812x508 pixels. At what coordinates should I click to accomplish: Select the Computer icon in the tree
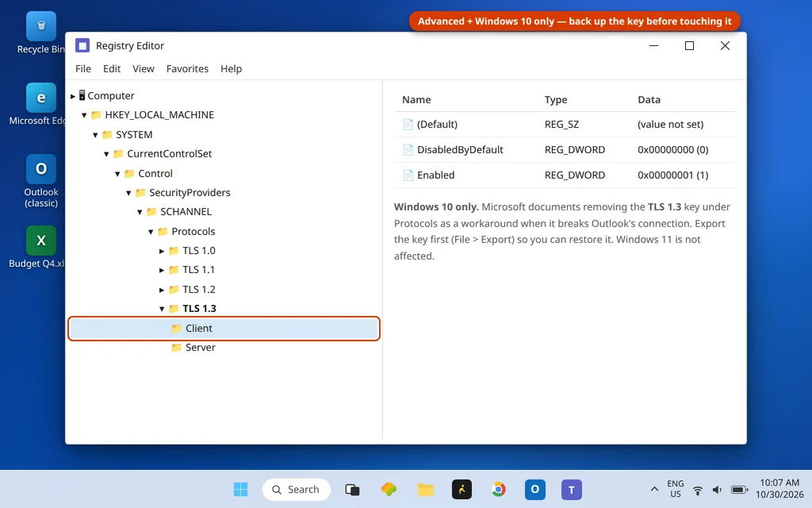(82, 95)
